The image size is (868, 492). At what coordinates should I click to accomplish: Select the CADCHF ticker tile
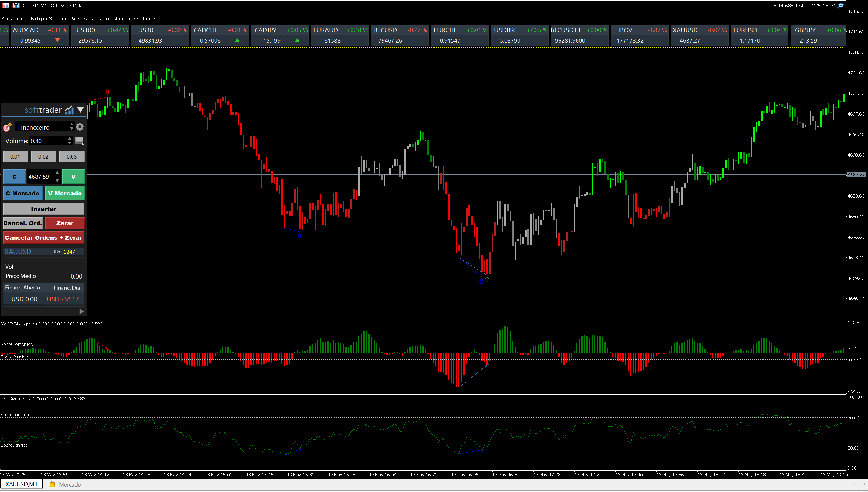(x=220, y=35)
